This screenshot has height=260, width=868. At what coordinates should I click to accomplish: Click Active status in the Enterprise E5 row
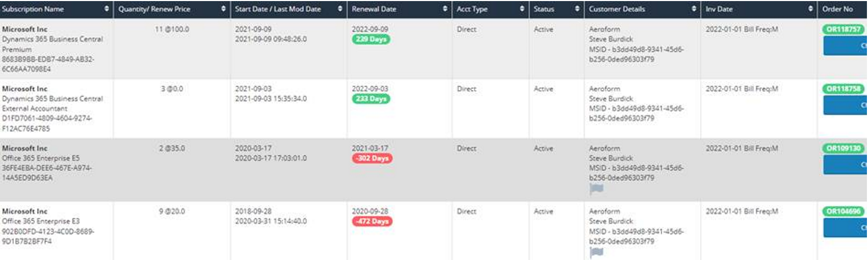pos(543,148)
